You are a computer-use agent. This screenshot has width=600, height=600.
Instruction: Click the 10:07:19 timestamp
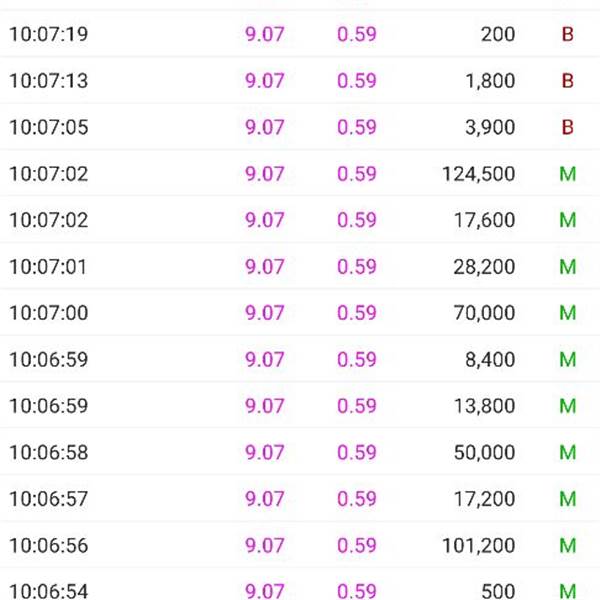coord(48,34)
